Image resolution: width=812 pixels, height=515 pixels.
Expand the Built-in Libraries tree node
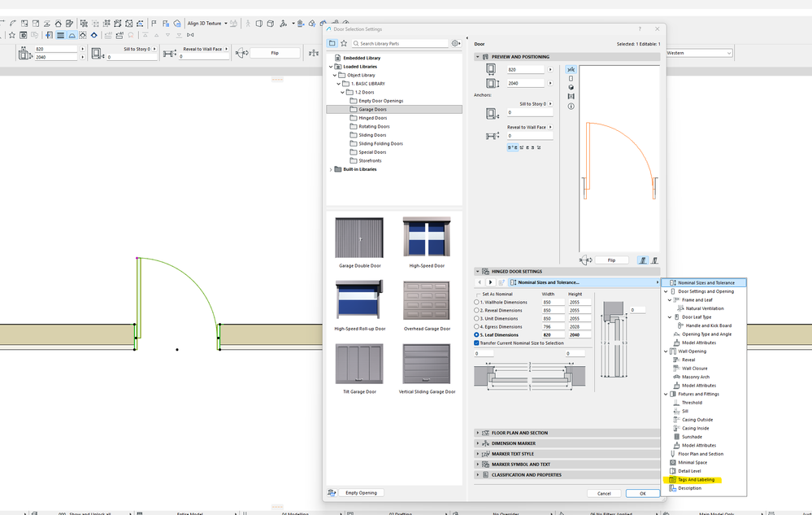coord(331,169)
